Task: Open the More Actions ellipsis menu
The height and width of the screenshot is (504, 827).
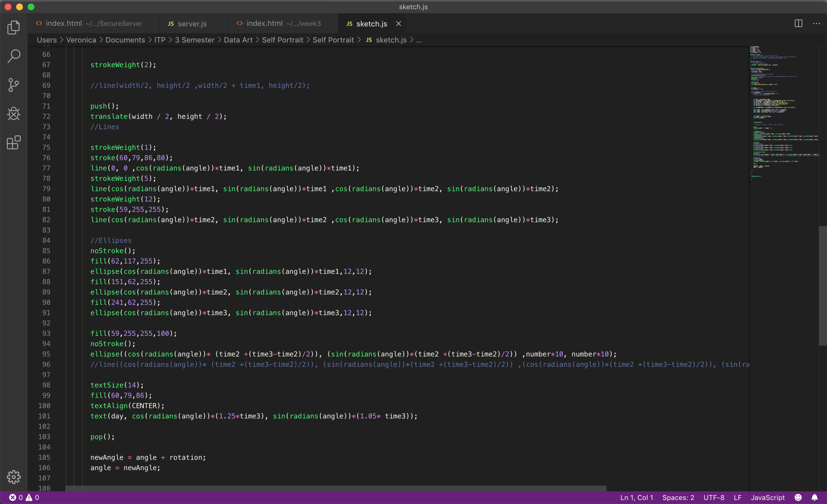Action: [x=817, y=23]
